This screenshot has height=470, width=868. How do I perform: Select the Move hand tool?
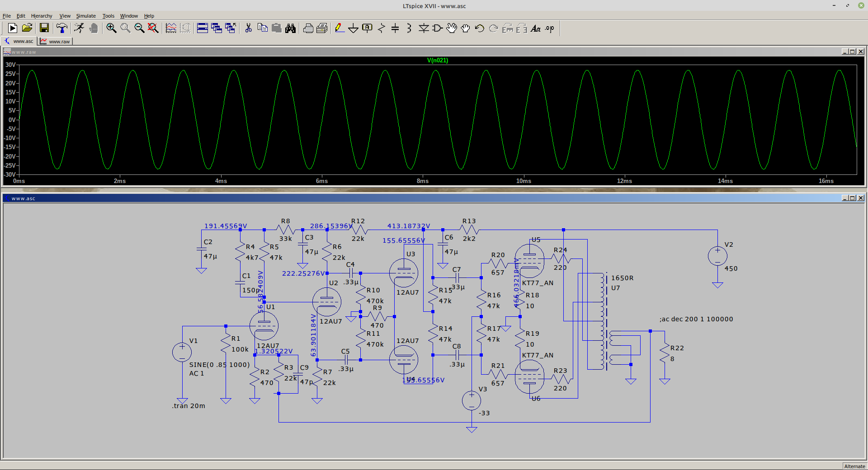(x=452, y=28)
